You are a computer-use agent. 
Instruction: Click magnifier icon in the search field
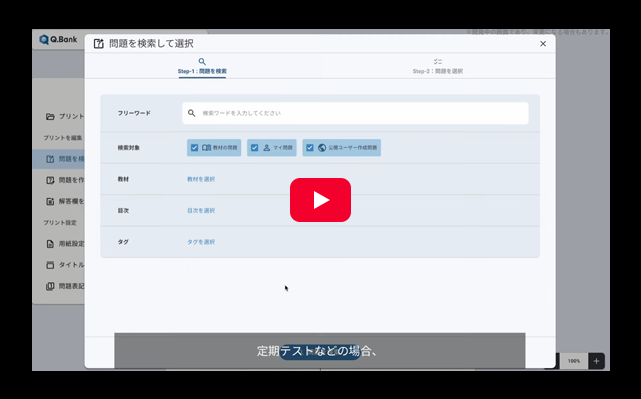click(191, 113)
